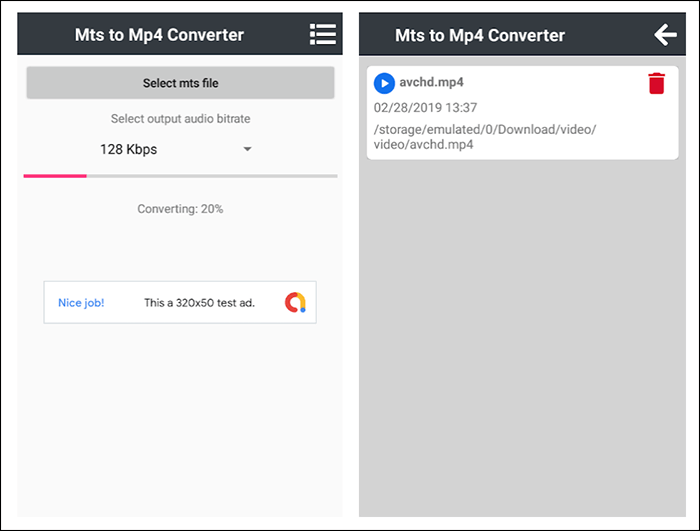
Task: Click the title in the file list header
Action: 480,35
